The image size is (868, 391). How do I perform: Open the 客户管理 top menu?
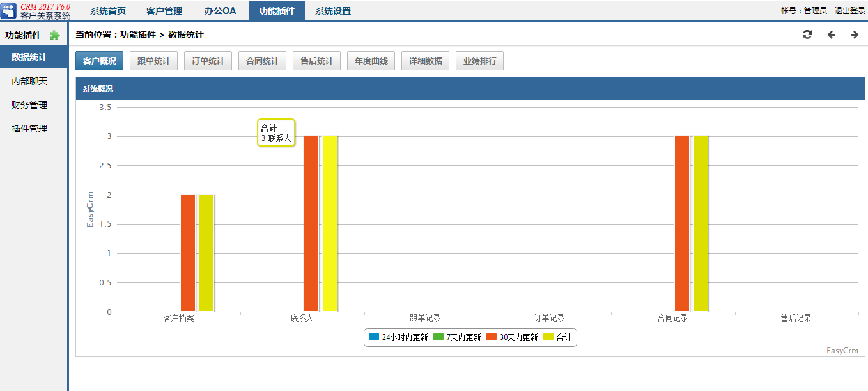pyautogui.click(x=164, y=11)
